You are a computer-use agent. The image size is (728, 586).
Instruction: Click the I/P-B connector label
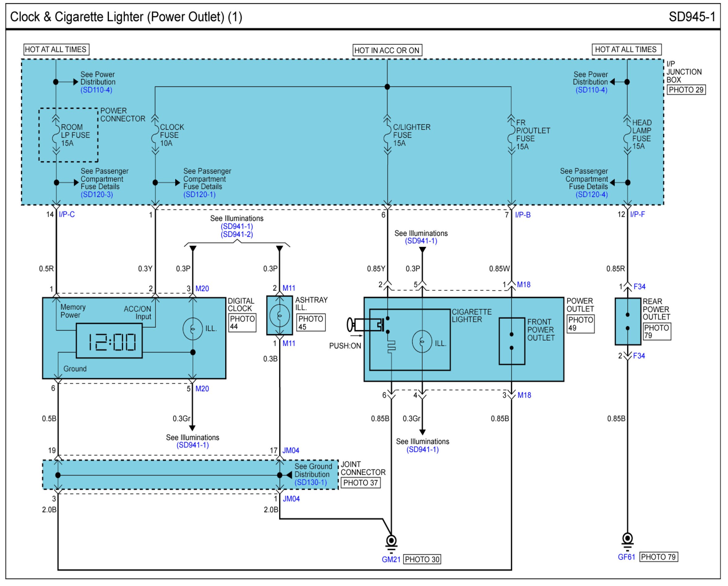tap(523, 215)
